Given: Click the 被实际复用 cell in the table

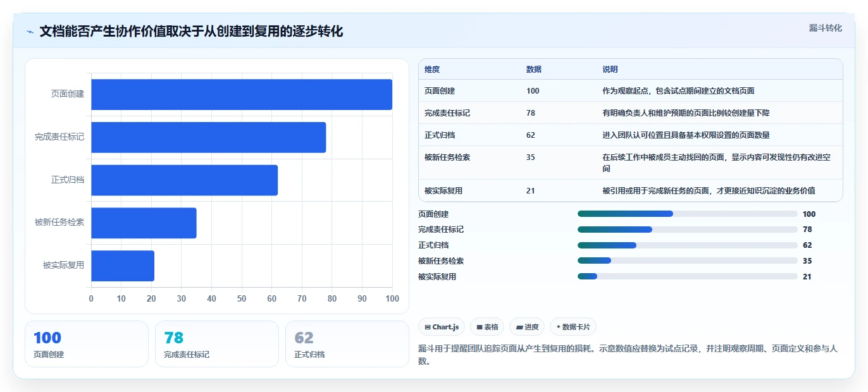Looking at the screenshot, I should 443,191.
